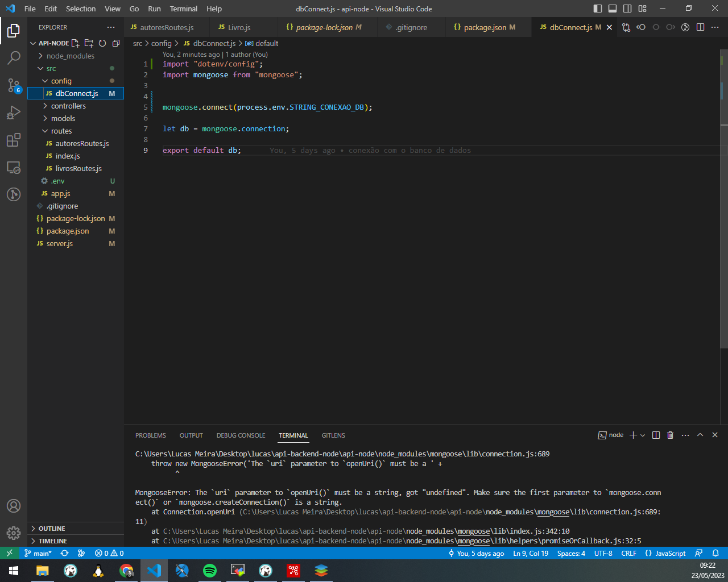Open errors and warnings count in status bar

pyautogui.click(x=109, y=553)
